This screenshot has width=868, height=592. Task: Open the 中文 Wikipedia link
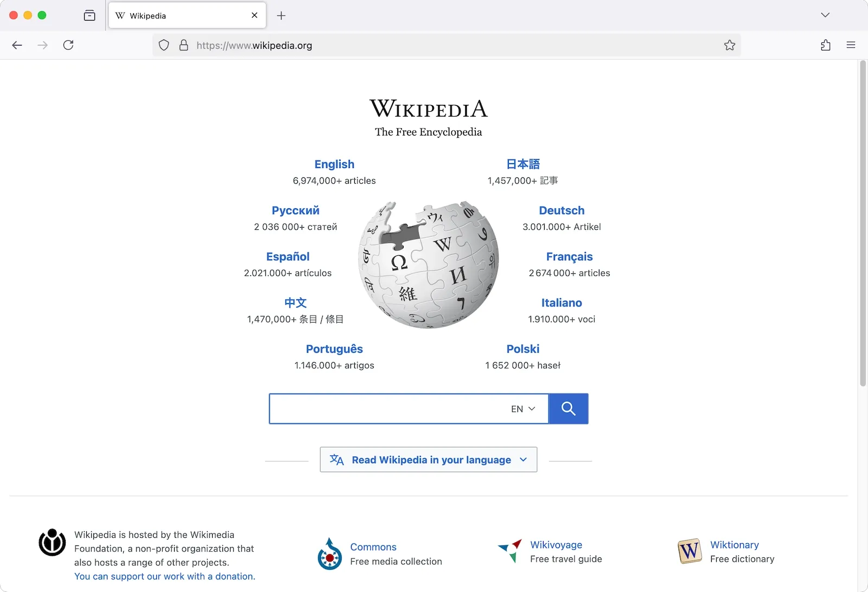pos(296,303)
